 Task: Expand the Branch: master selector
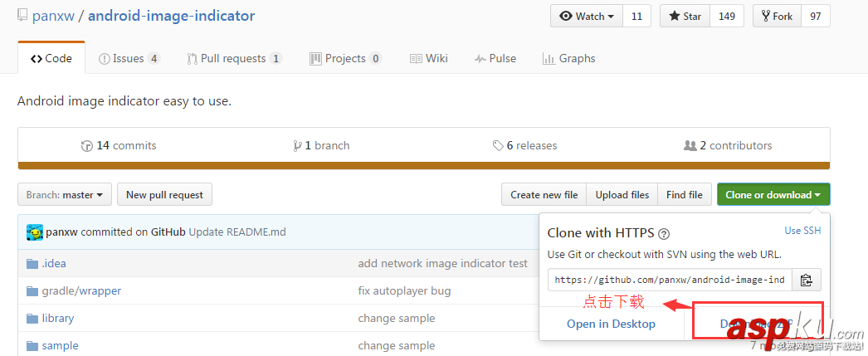pos(65,195)
